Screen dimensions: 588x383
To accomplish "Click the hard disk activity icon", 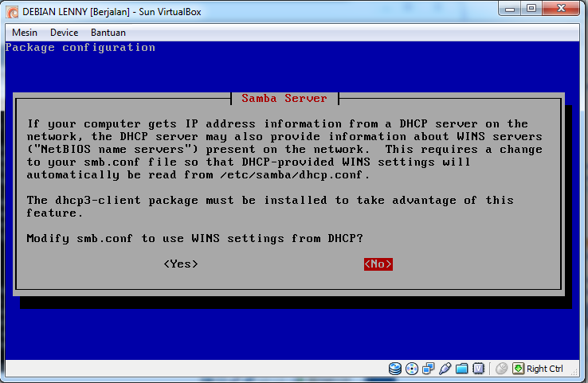I will [x=395, y=369].
